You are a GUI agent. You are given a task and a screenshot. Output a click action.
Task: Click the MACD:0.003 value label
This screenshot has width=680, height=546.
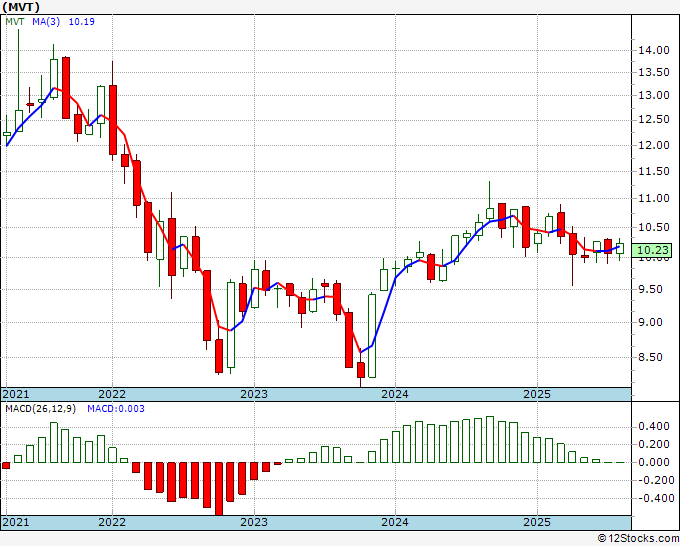tap(116, 409)
